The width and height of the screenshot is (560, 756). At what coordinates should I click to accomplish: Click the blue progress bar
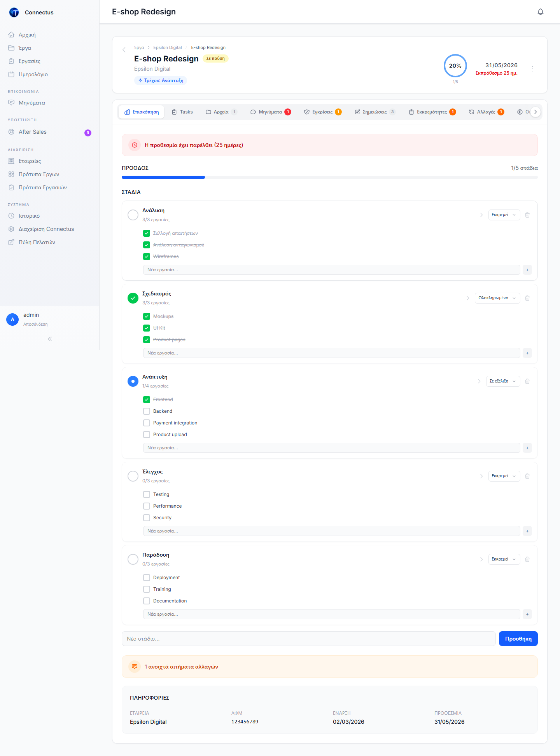[x=163, y=177]
